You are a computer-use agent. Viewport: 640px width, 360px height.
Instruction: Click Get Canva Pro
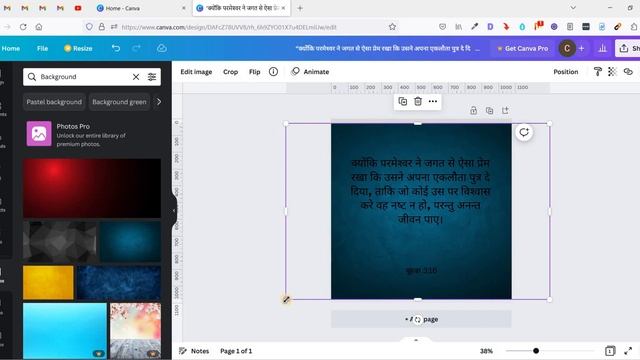(522, 48)
